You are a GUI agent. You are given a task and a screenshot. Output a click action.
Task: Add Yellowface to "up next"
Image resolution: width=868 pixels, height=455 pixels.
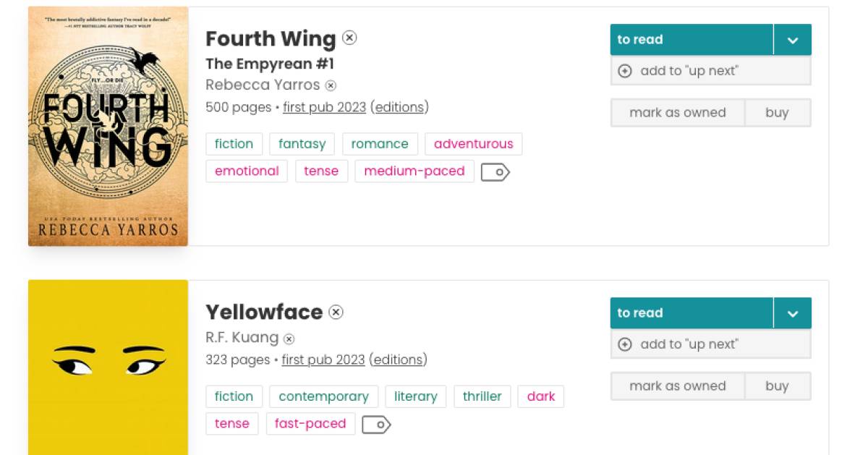[x=710, y=344]
